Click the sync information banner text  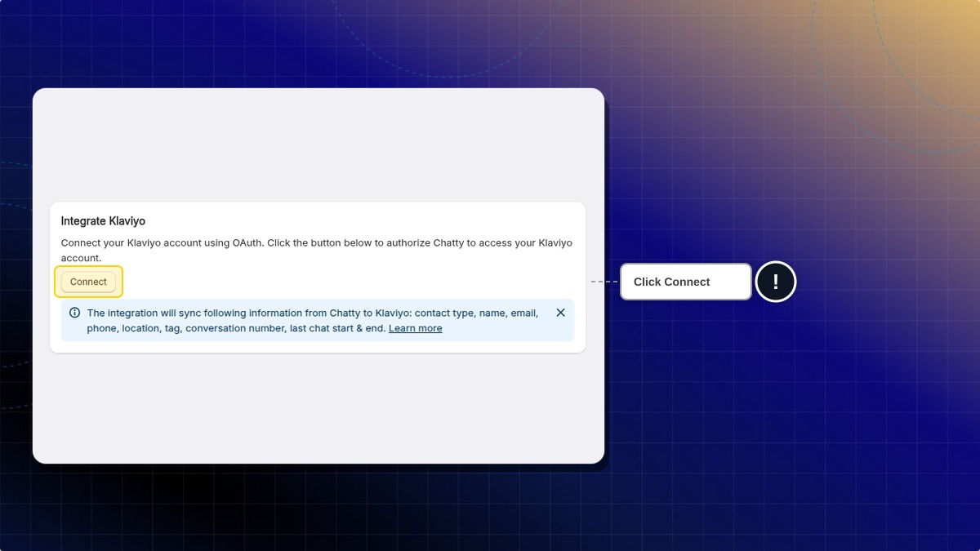[313, 321]
